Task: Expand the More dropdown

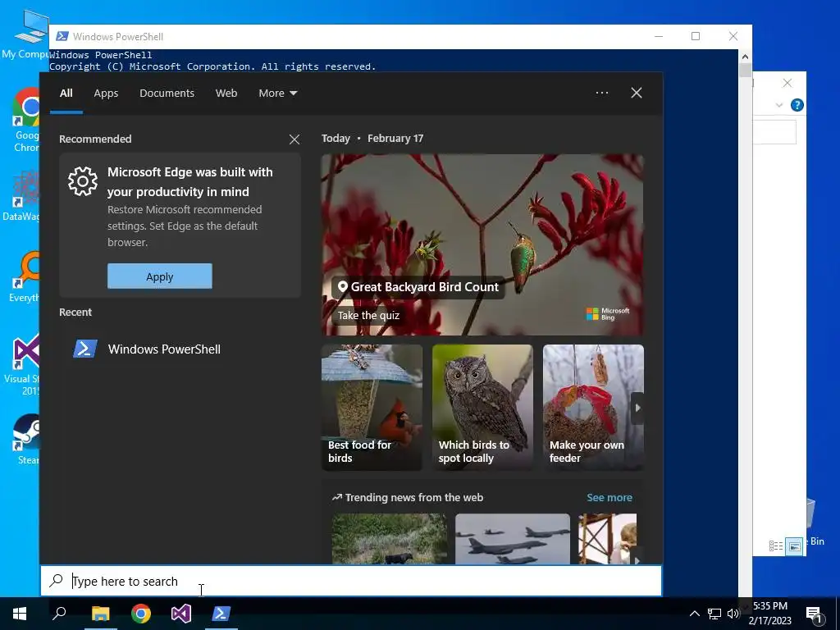Action: tap(277, 94)
